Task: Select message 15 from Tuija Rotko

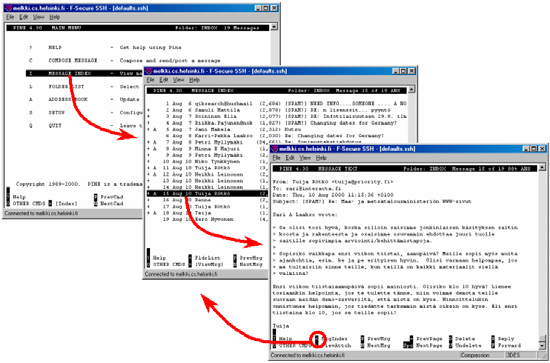Action: pyautogui.click(x=207, y=194)
